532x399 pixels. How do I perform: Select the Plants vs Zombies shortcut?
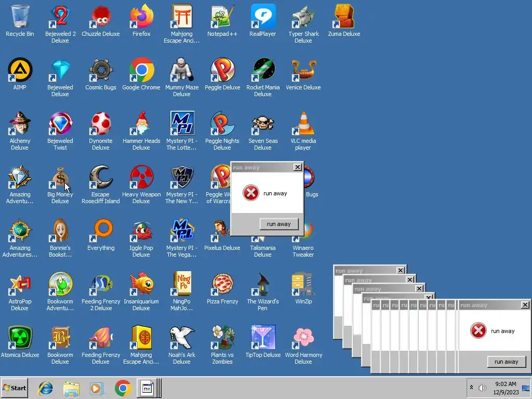click(x=222, y=338)
